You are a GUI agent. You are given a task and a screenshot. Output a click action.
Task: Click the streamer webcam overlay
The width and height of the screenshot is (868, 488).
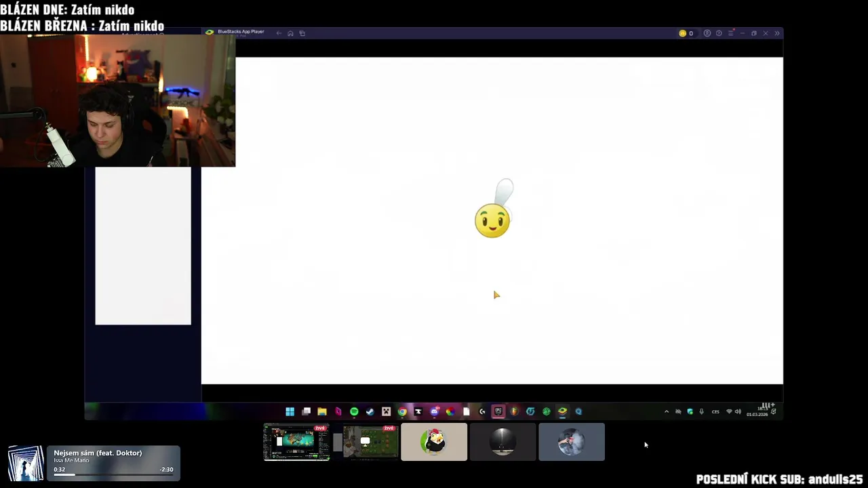(x=117, y=100)
